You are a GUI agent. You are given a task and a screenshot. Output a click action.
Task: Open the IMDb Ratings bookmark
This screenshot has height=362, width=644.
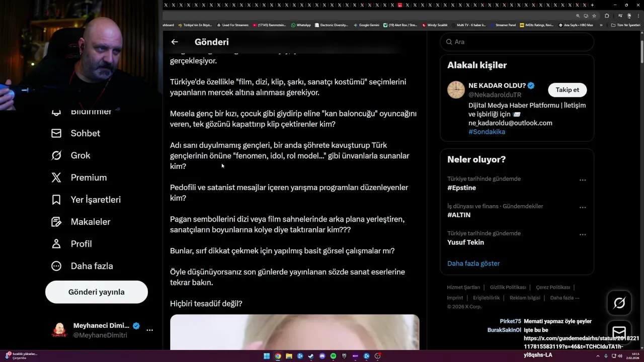[x=536, y=25]
